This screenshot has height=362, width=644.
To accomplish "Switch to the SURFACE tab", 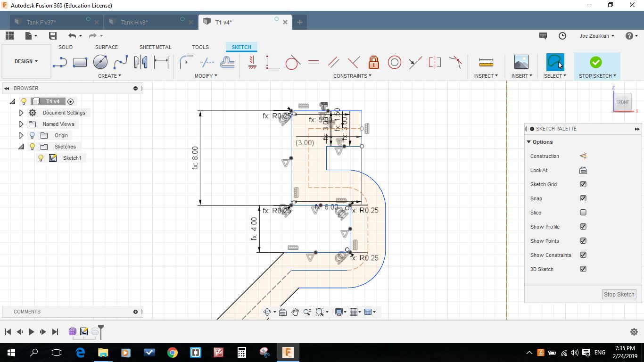I will [107, 47].
